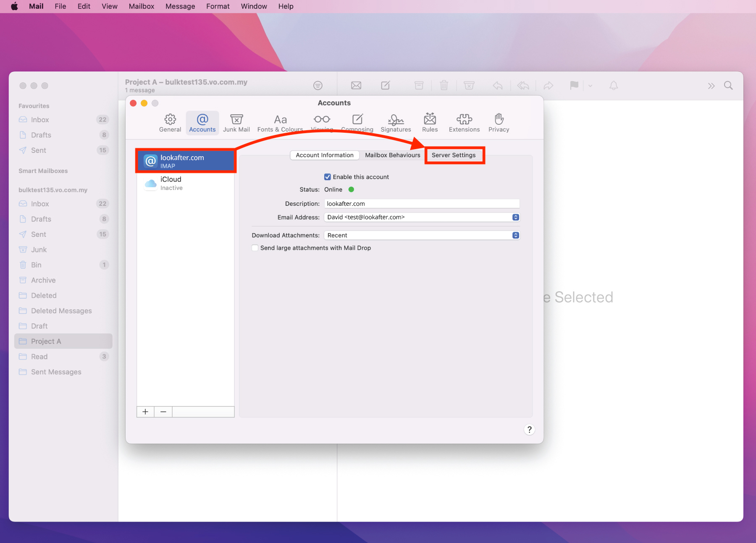
Task: Open the General preferences pane
Action: click(170, 123)
